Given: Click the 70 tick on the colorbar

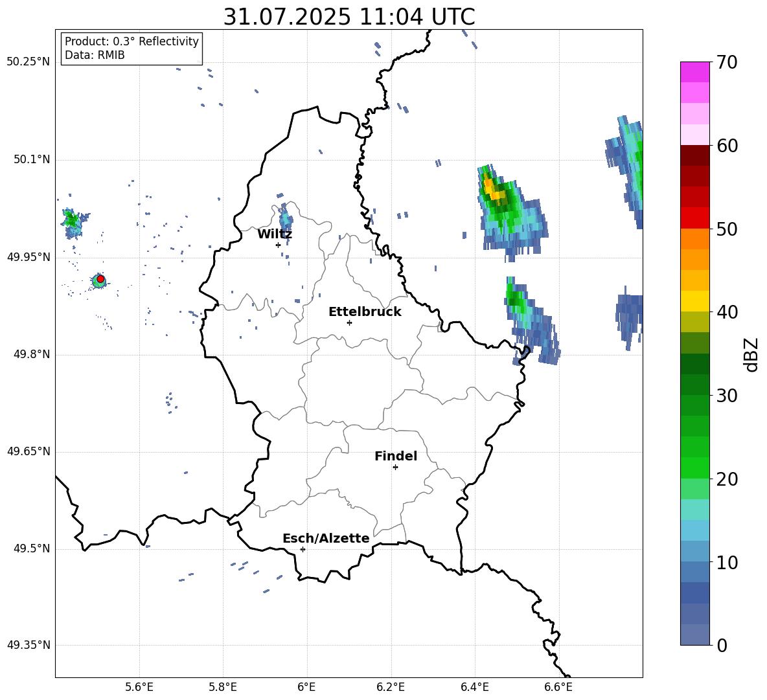Looking at the screenshot, I should click(x=726, y=62).
